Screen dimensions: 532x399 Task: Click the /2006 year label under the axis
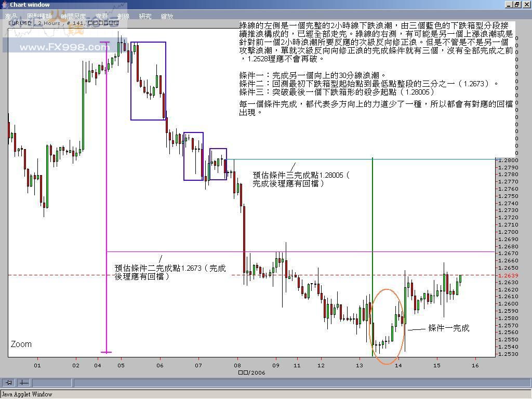[x=252, y=373]
